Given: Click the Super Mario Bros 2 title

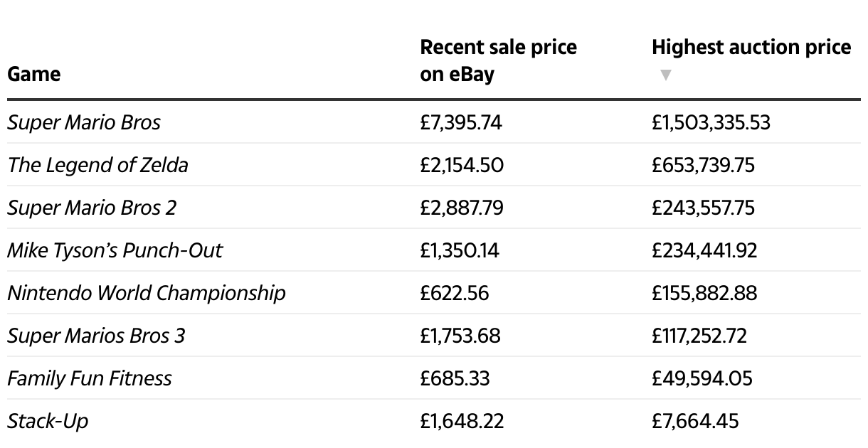Looking at the screenshot, I should [x=92, y=208].
